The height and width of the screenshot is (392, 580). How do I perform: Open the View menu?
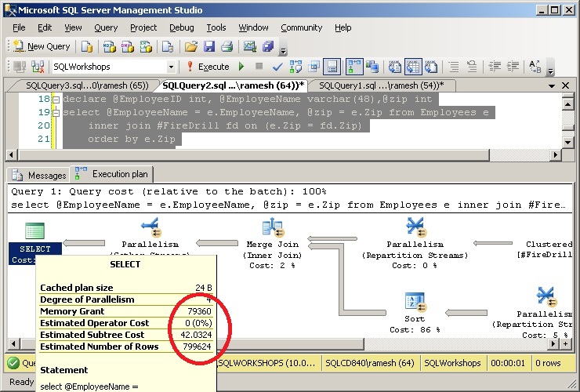pyautogui.click(x=73, y=27)
